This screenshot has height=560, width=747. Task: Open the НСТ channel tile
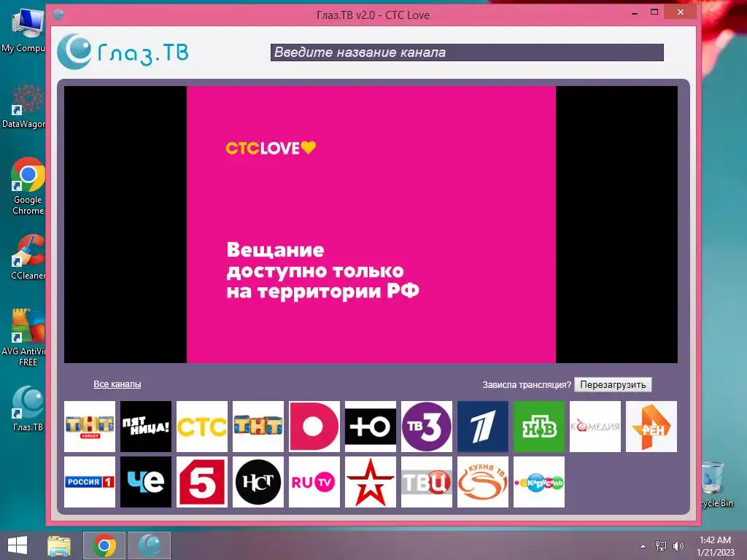[258, 482]
